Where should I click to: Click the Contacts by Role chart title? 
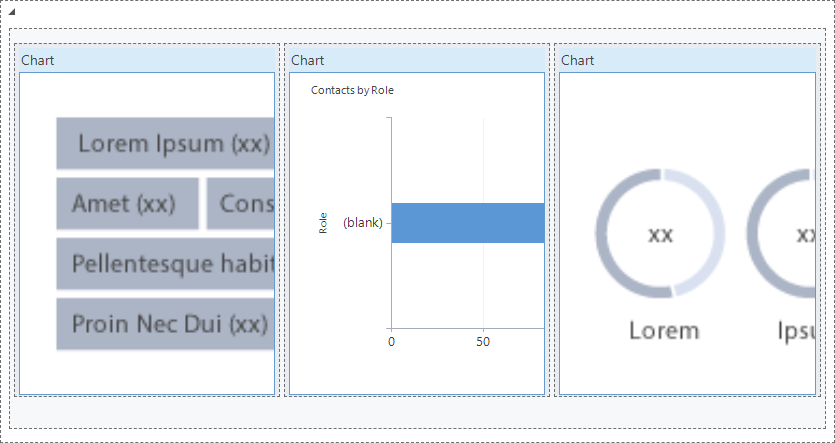352,91
